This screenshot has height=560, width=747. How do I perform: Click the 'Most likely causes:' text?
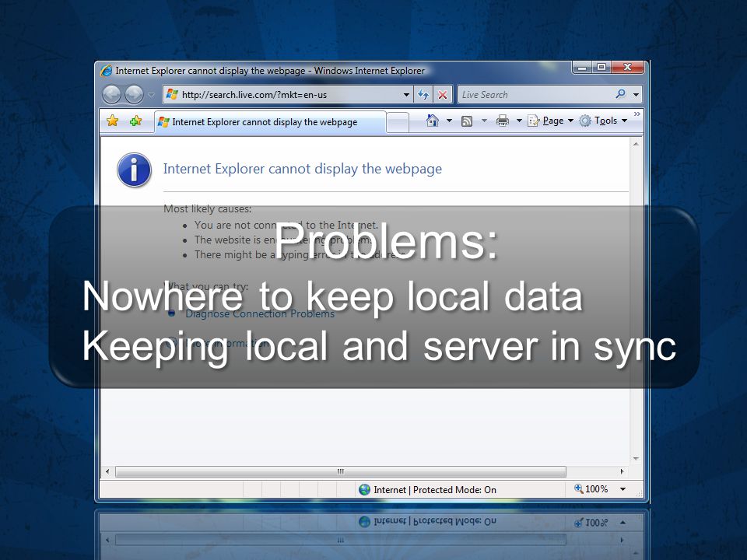tap(207, 209)
